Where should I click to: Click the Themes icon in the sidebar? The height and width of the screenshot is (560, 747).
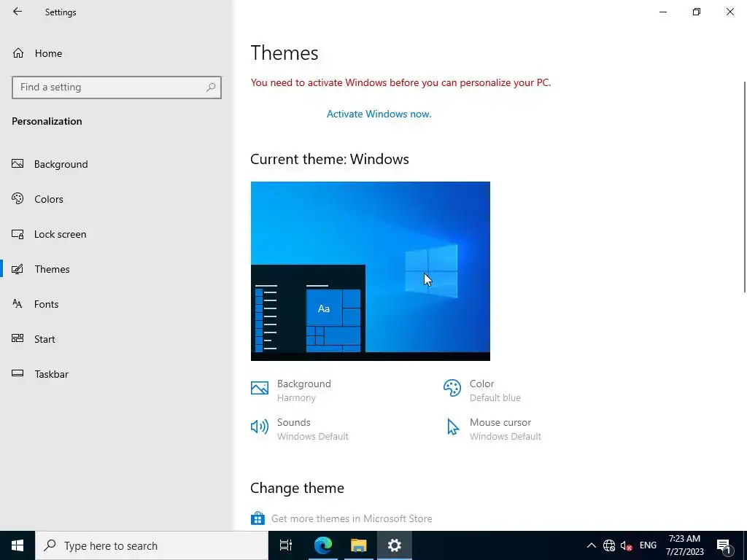coord(18,269)
